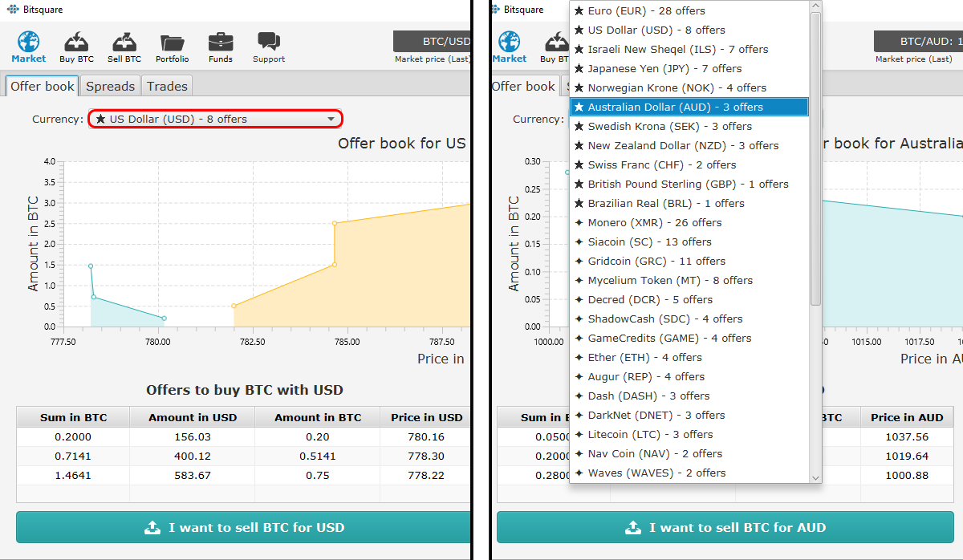Switch to Trades tab

click(x=167, y=86)
